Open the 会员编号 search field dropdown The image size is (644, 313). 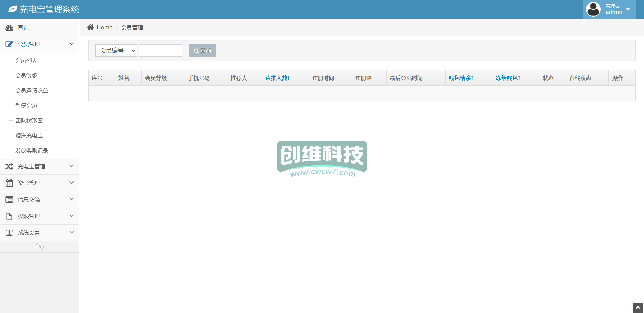(116, 51)
